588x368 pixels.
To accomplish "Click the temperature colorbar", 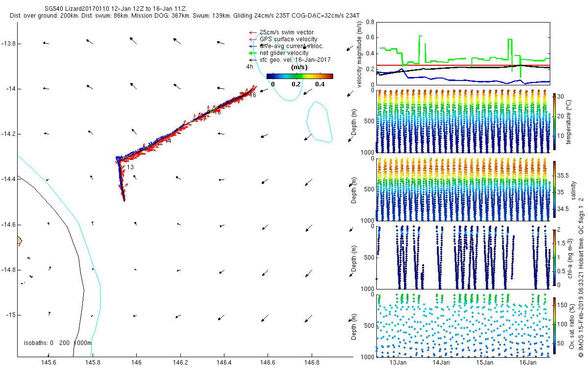I will (x=554, y=121).
